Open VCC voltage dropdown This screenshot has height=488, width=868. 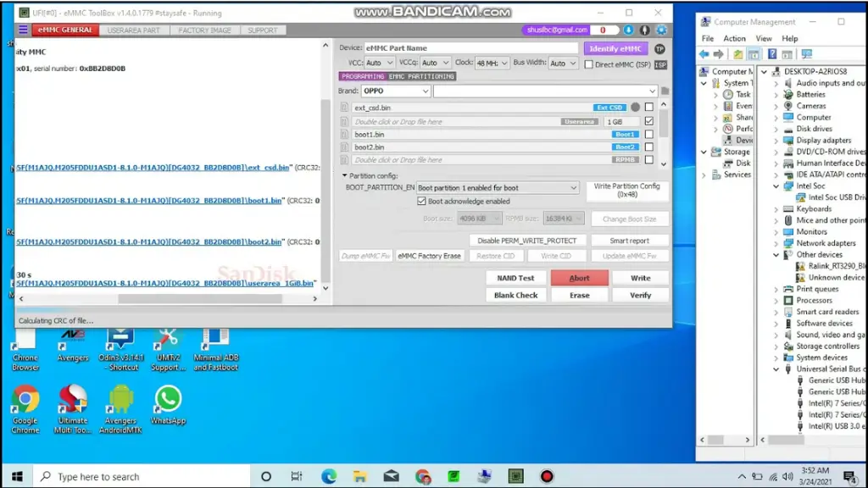click(379, 63)
